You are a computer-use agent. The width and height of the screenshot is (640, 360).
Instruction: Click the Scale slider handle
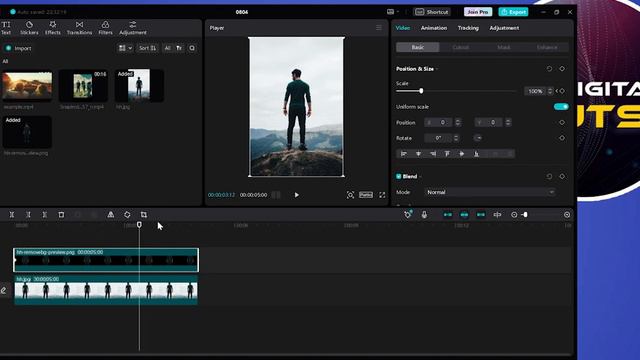[421, 91]
